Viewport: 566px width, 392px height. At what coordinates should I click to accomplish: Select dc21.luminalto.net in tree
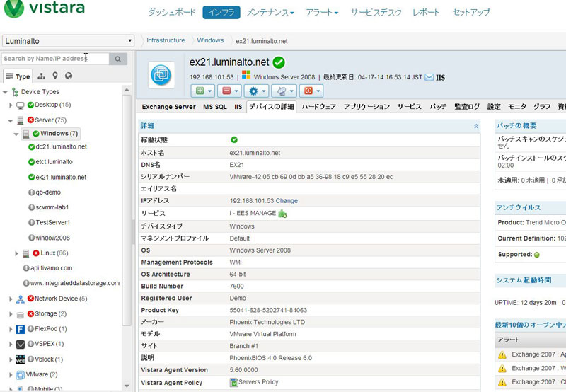(61, 147)
